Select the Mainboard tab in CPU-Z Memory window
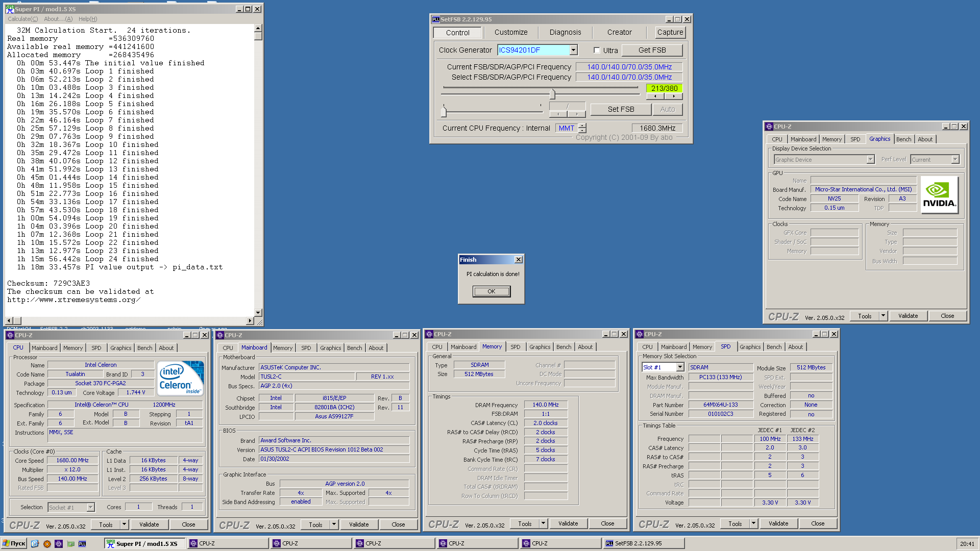This screenshot has height=551, width=980. (x=463, y=347)
